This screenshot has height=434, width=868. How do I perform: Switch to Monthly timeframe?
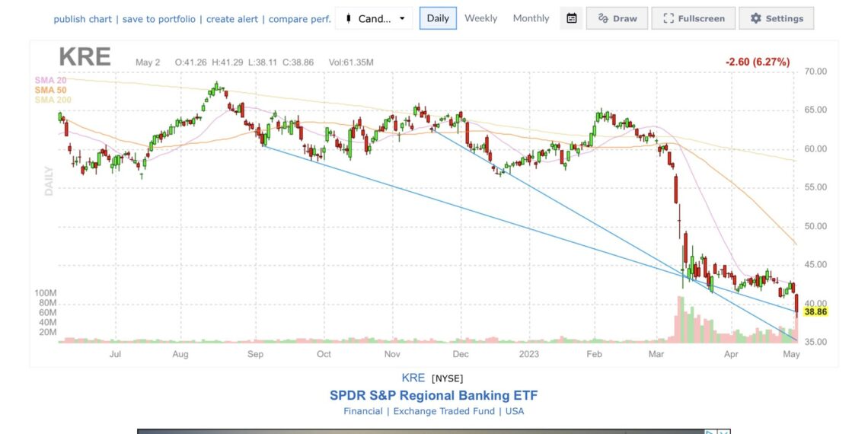pos(531,18)
